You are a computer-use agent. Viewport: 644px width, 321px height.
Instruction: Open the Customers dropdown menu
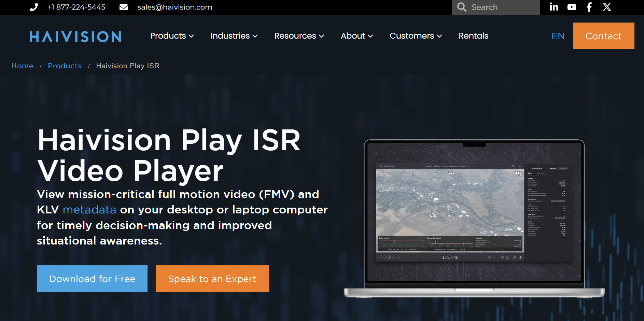click(416, 36)
